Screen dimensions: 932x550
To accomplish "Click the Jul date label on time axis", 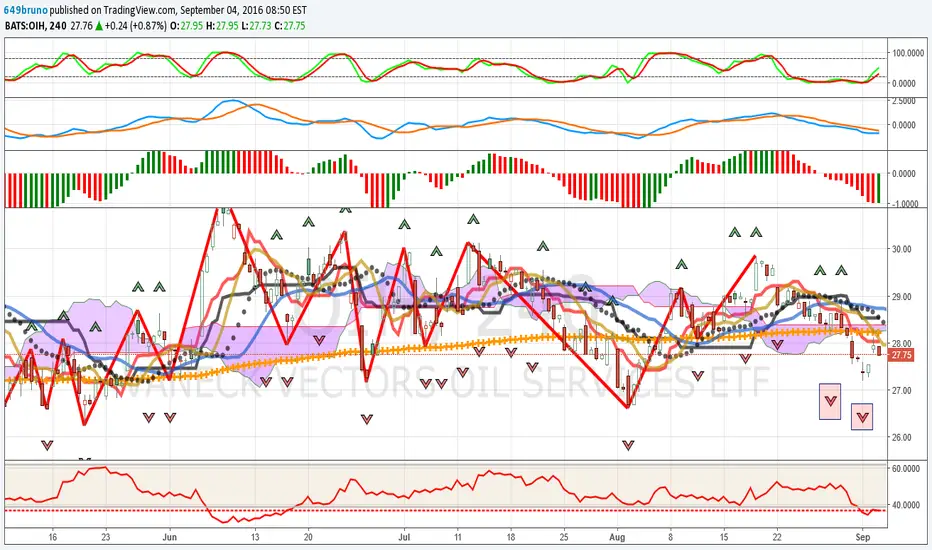I will pyautogui.click(x=404, y=537).
